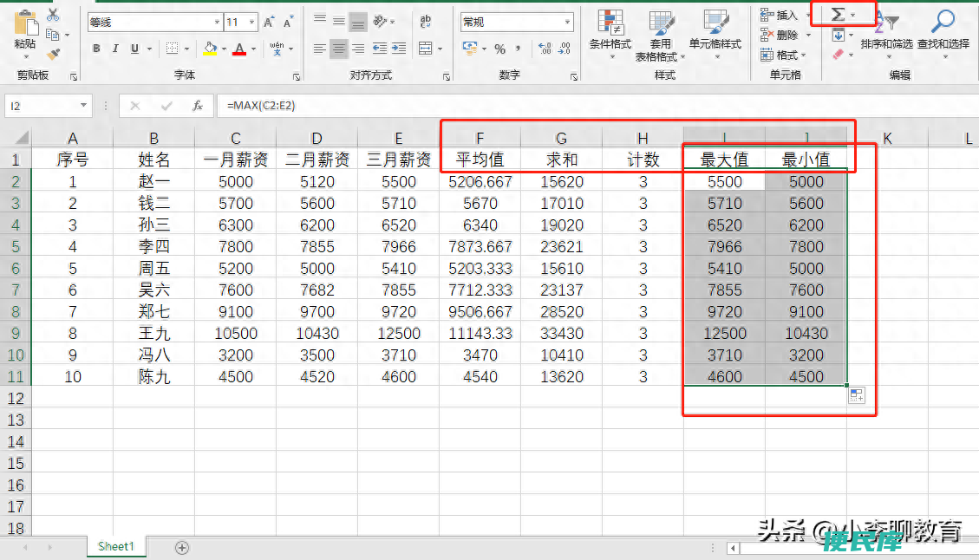Increase font size with the larger A

tap(269, 23)
